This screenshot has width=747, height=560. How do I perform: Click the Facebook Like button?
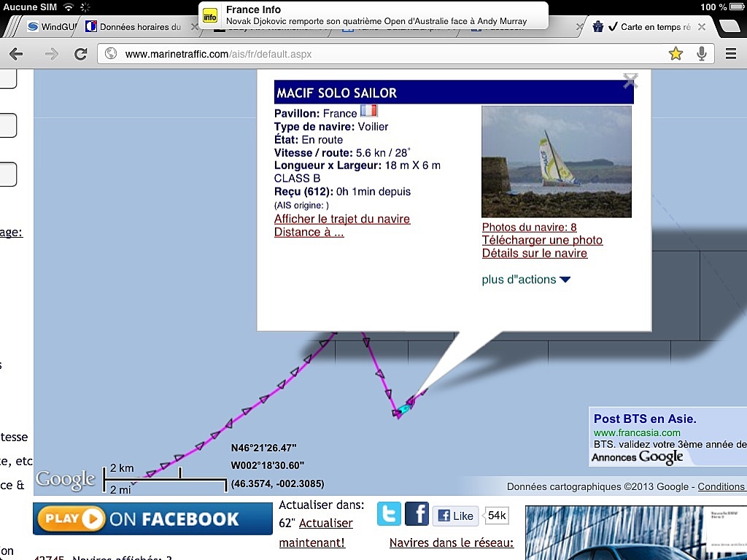[455, 516]
